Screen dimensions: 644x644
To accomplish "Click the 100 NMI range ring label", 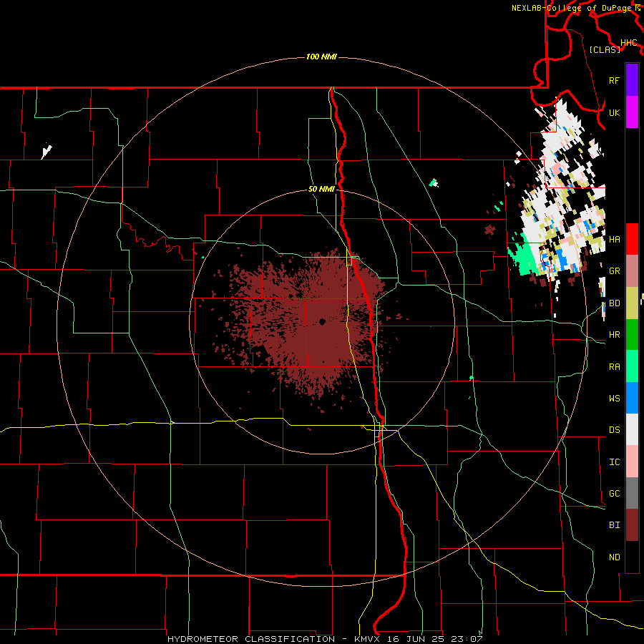I will (321, 57).
